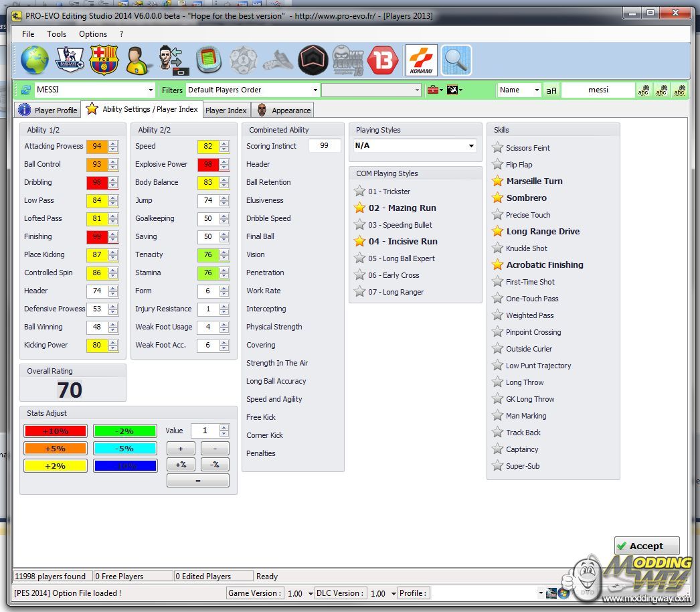Enable the Scissors Feint skill star
The height and width of the screenshot is (612, 700).
(497, 148)
